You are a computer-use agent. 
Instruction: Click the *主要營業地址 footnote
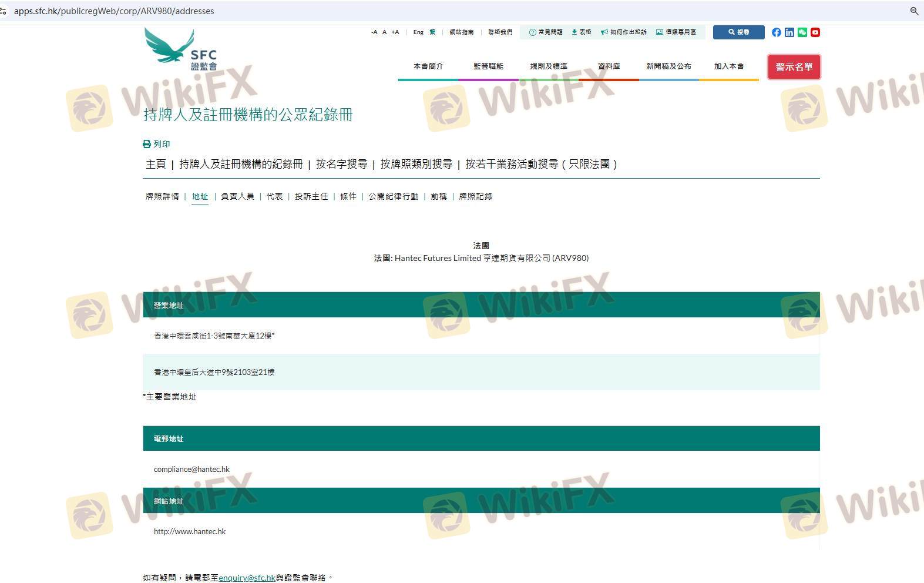tap(170, 397)
